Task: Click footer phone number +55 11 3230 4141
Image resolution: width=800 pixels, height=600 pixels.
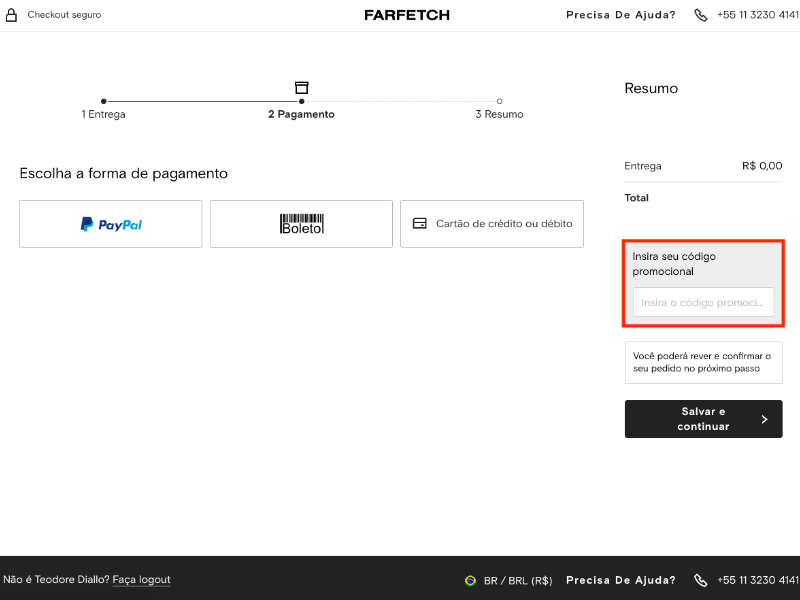Action: 758,580
